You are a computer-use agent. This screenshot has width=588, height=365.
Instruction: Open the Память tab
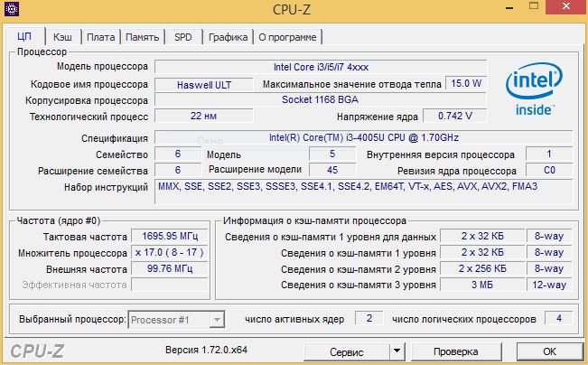pos(142,37)
